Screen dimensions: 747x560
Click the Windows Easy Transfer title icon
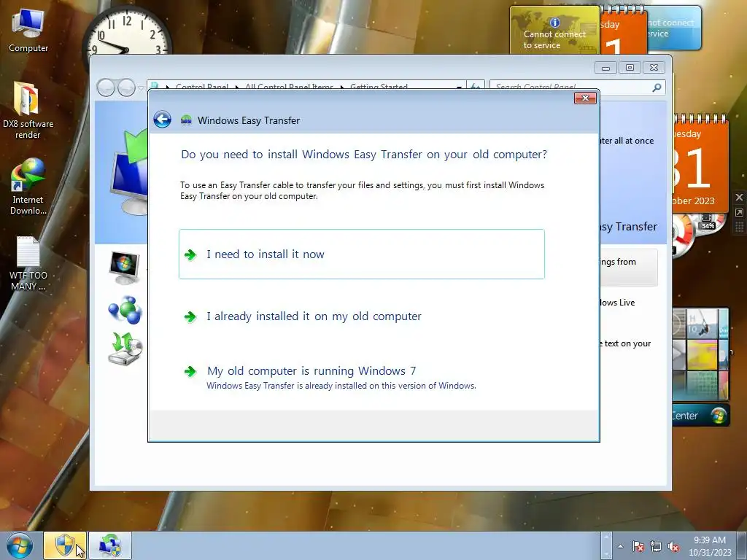pyautogui.click(x=186, y=120)
